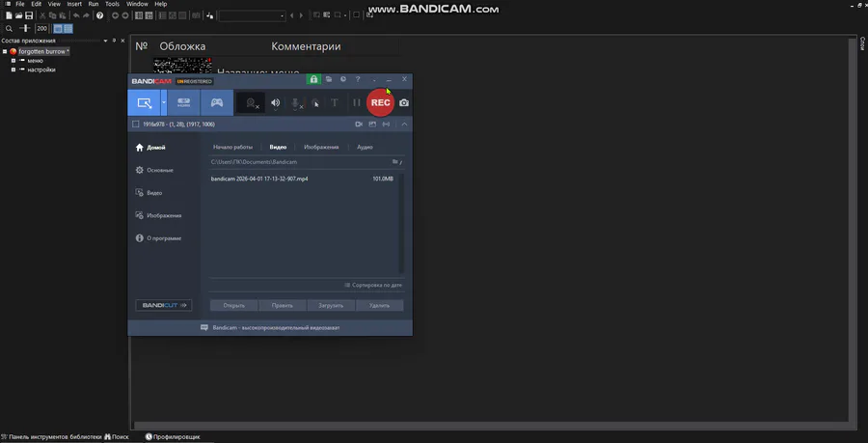This screenshot has height=443, width=868.
Task: Click the zoom value field showing 200
Action: click(x=42, y=28)
